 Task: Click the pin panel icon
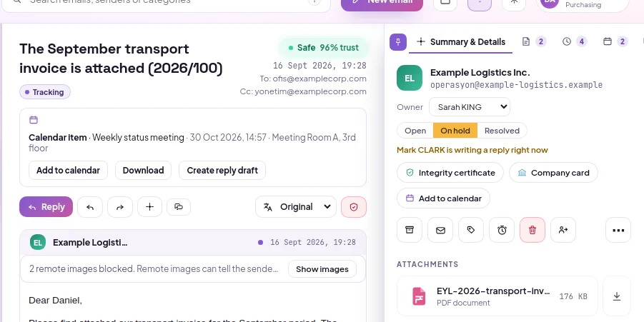[x=398, y=42]
